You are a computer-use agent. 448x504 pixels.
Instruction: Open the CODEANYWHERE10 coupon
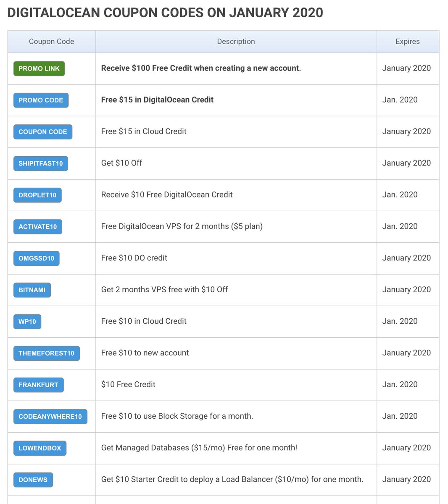[x=50, y=417]
